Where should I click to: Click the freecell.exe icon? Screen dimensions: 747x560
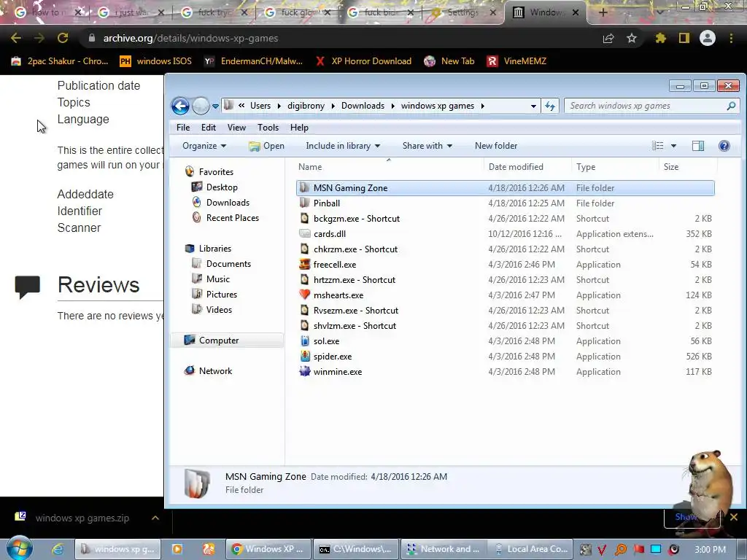(x=304, y=264)
